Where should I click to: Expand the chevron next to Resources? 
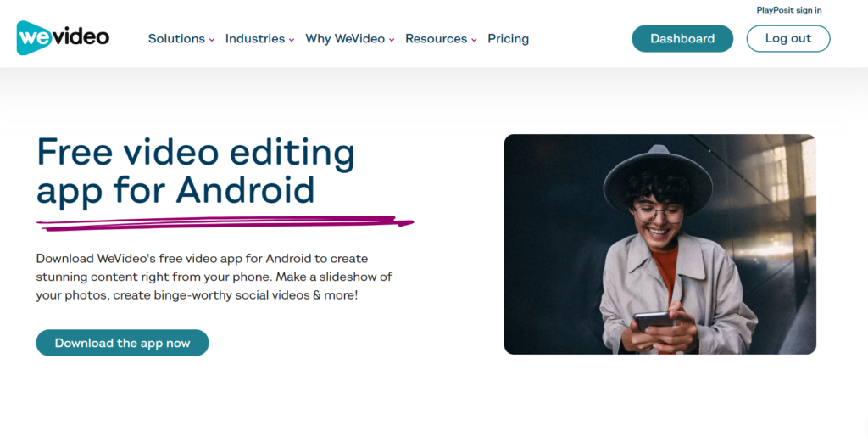(x=474, y=40)
